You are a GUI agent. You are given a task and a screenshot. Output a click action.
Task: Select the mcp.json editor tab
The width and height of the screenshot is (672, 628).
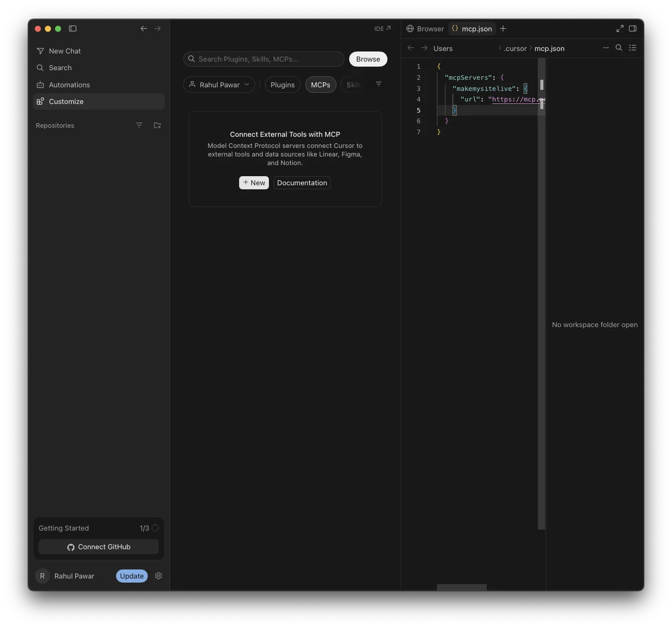(472, 29)
